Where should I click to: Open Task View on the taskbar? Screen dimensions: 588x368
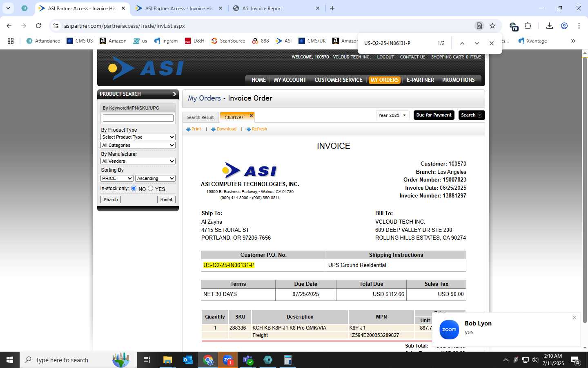pos(147,360)
